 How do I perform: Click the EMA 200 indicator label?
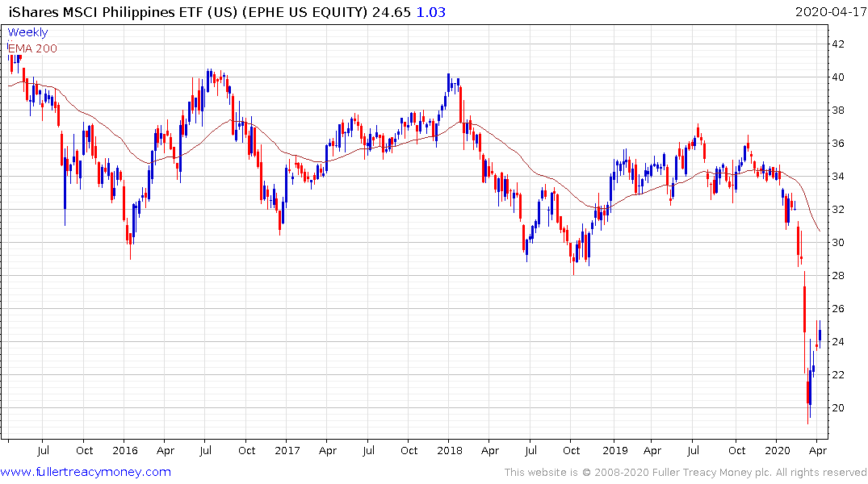tap(32, 48)
